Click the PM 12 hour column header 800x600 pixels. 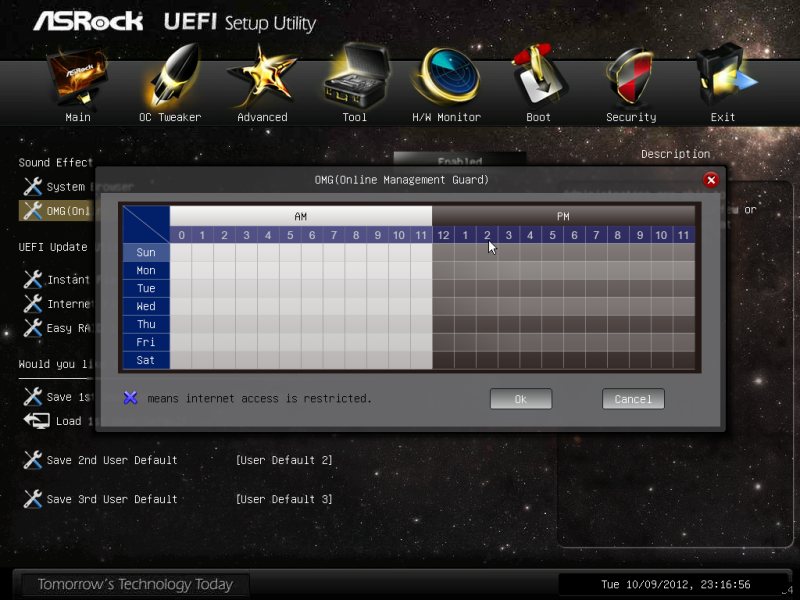443,235
